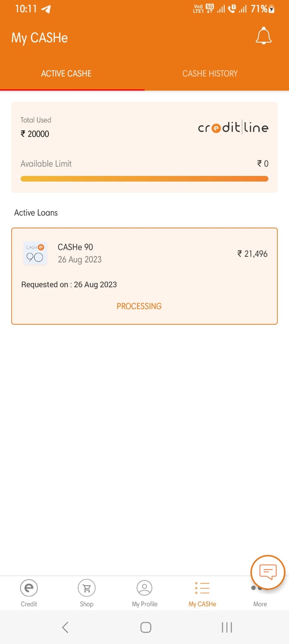Open the floating chat support button
Screen dimensions: 289x644
coord(268,572)
